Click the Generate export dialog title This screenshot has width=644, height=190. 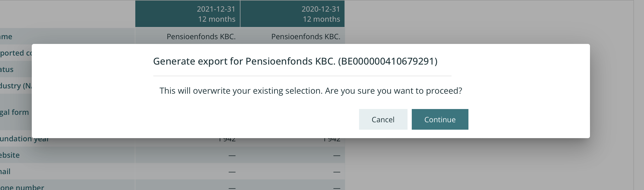pyautogui.click(x=295, y=61)
